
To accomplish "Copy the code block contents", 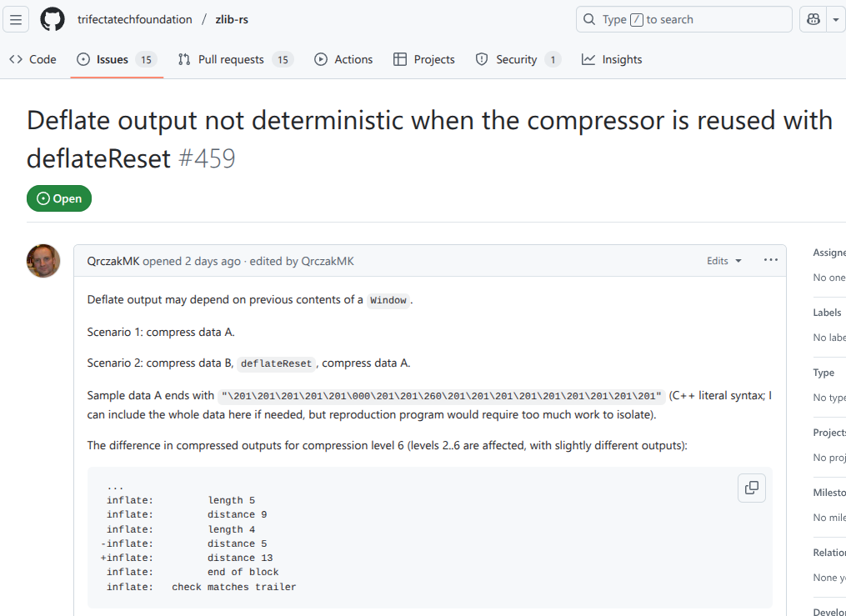I will click(x=752, y=488).
